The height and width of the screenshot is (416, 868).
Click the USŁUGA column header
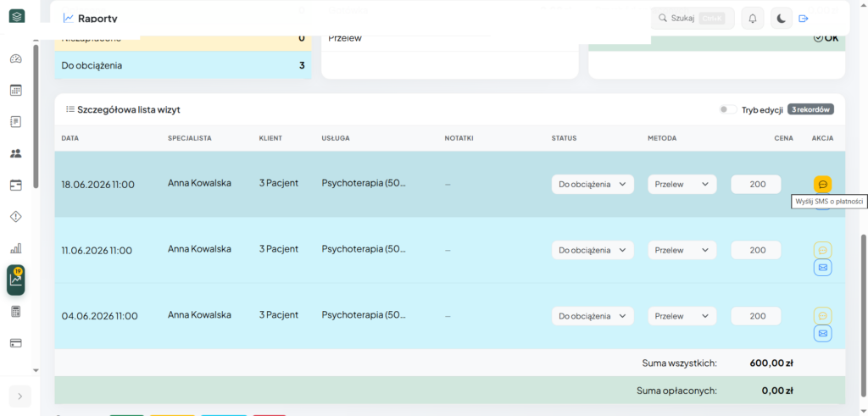point(336,138)
